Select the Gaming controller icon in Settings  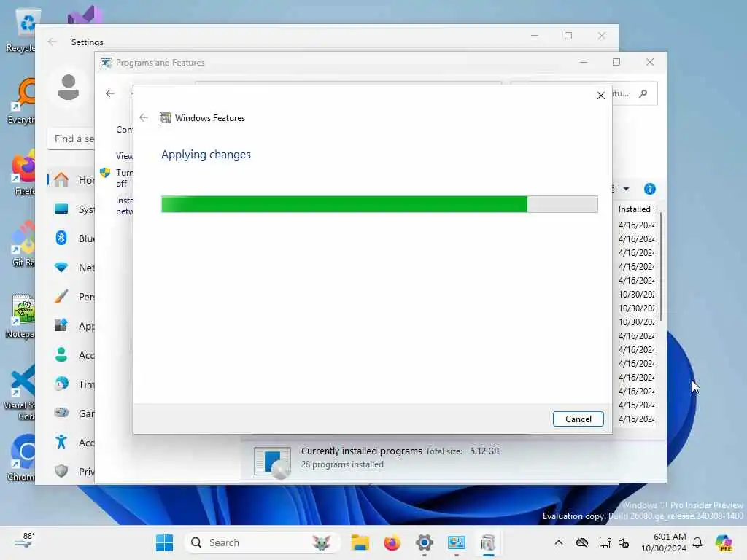click(x=61, y=413)
